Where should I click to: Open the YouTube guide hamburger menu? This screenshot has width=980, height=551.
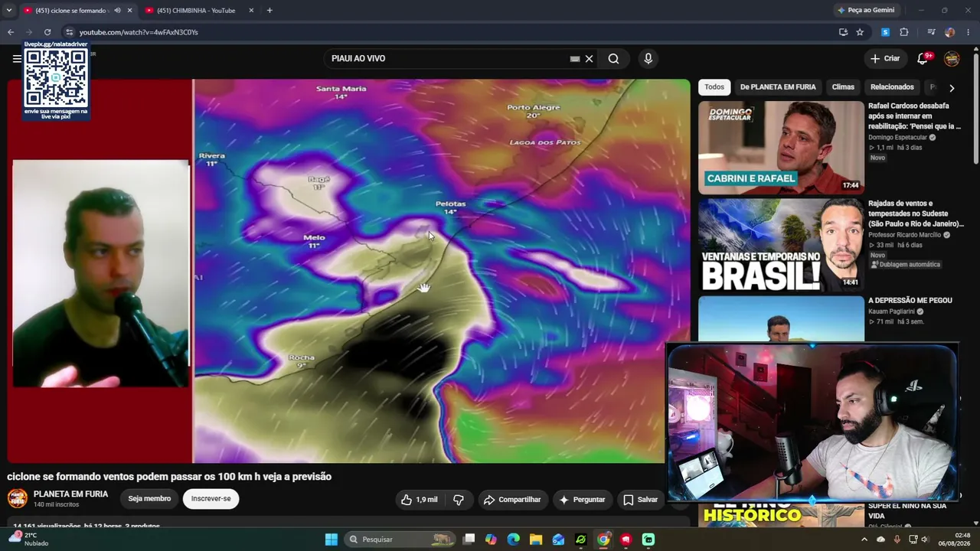coord(17,59)
